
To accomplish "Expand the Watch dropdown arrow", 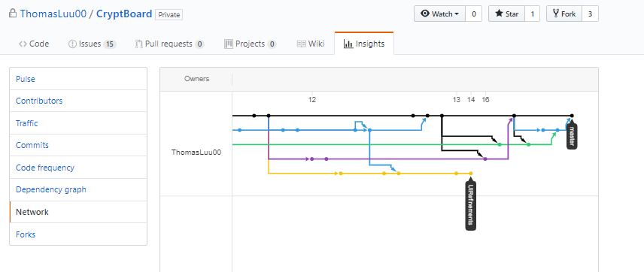I will pos(457,14).
